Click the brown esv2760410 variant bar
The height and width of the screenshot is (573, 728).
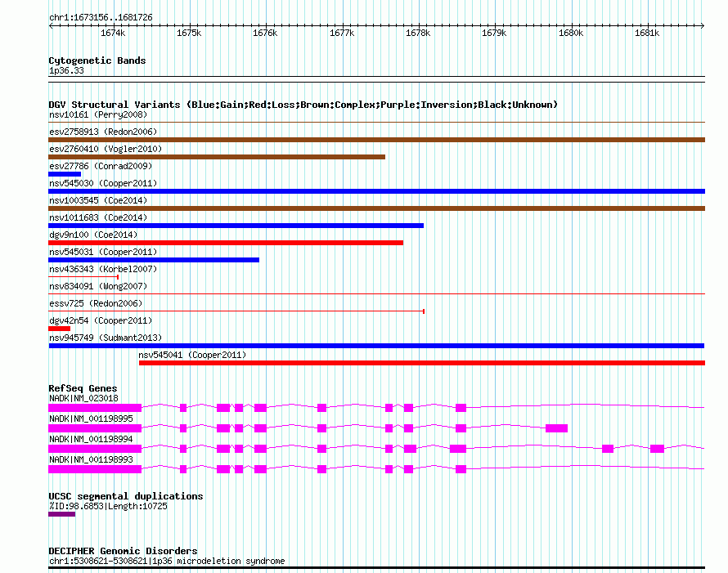coord(217,157)
